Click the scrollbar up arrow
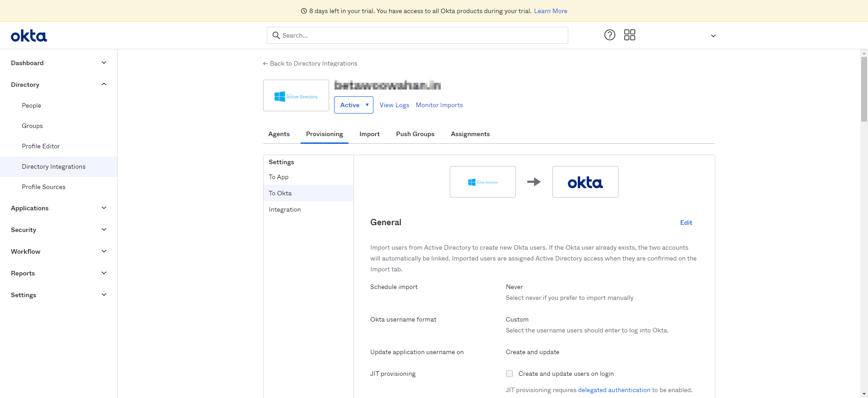This screenshot has height=398, width=868. coord(864,53)
